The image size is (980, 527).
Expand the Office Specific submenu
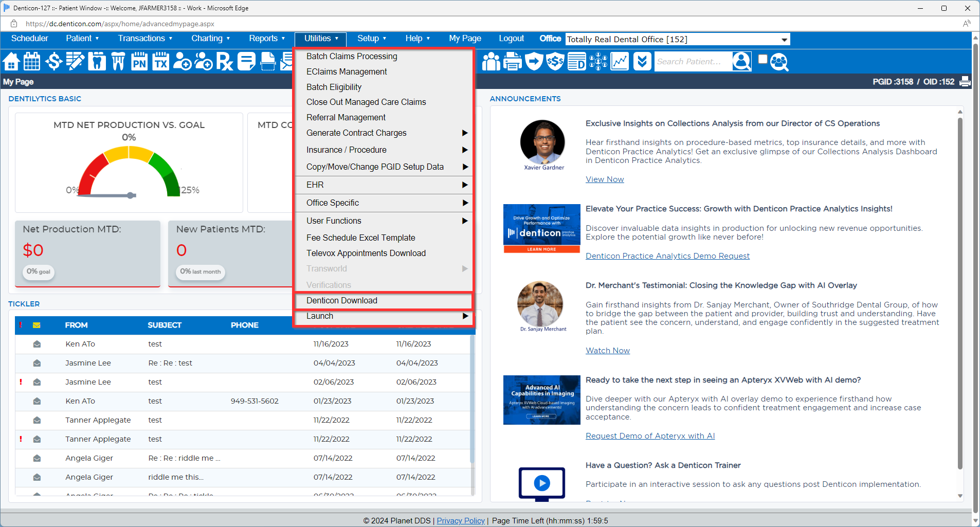384,203
